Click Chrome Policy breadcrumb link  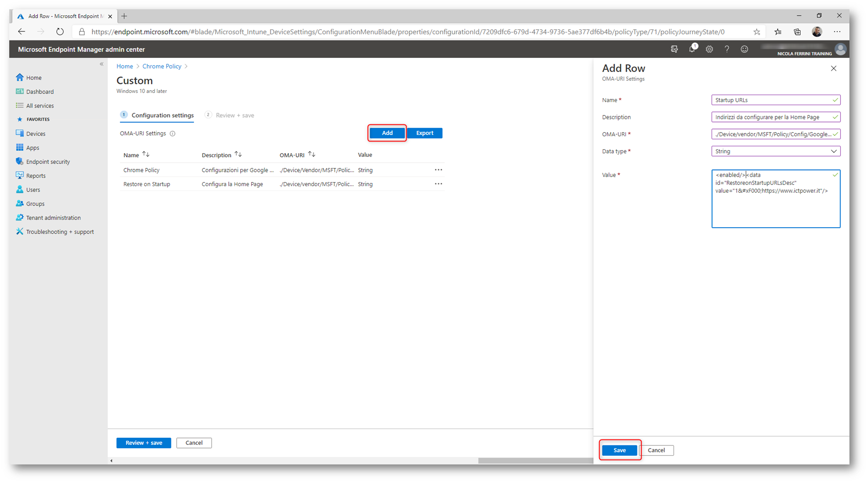(162, 66)
